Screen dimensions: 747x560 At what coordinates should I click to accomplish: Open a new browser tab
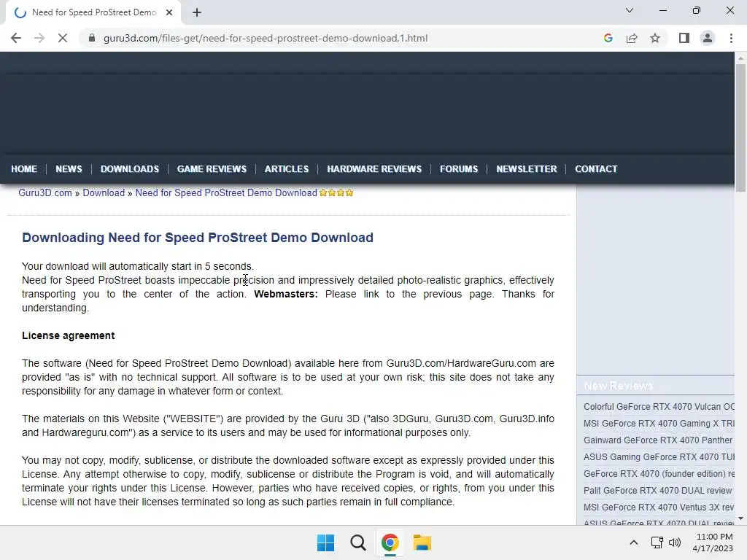(197, 13)
